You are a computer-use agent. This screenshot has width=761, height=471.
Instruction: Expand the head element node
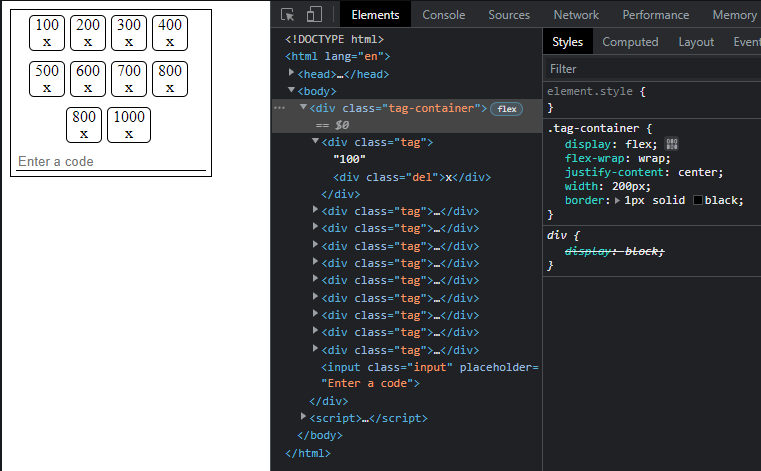pos(291,73)
